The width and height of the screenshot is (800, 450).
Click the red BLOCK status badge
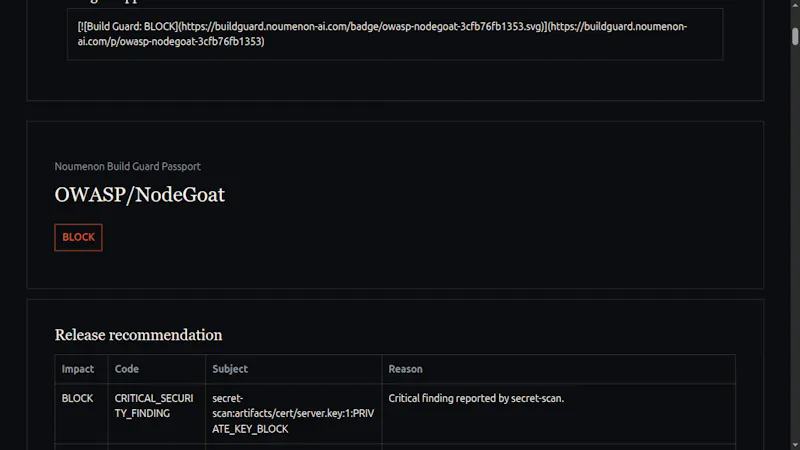tap(78, 237)
